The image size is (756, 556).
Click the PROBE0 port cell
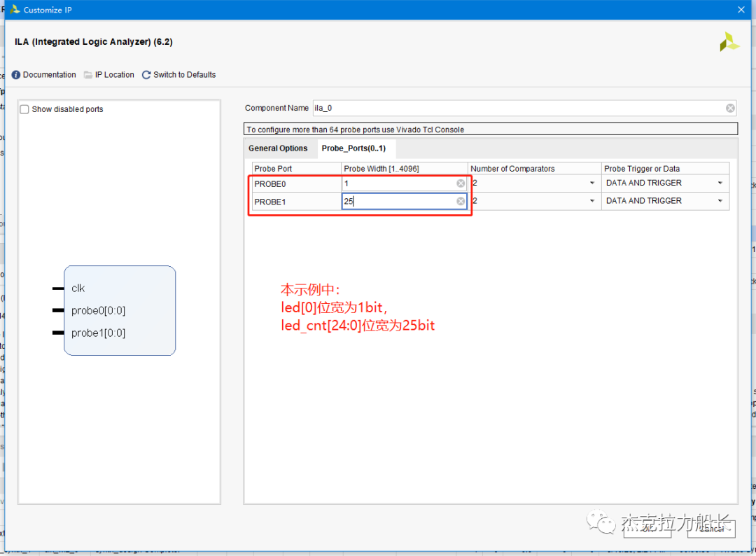[x=297, y=183]
